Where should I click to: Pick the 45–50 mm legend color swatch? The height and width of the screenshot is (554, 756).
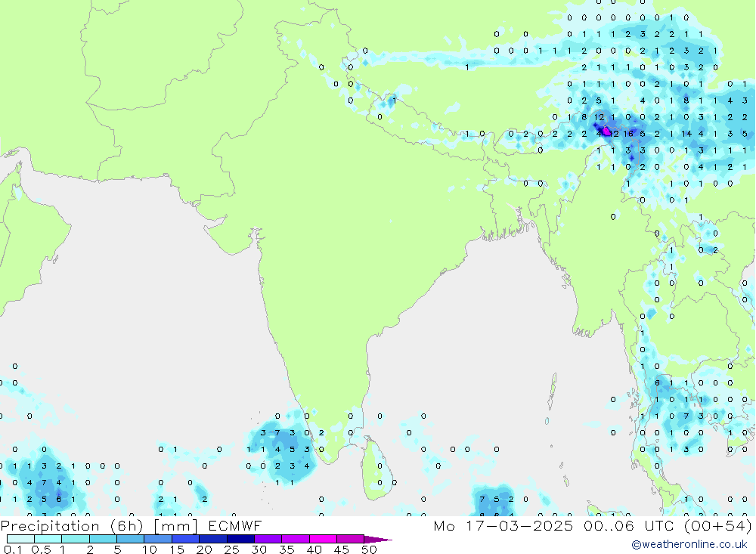[x=350, y=539]
